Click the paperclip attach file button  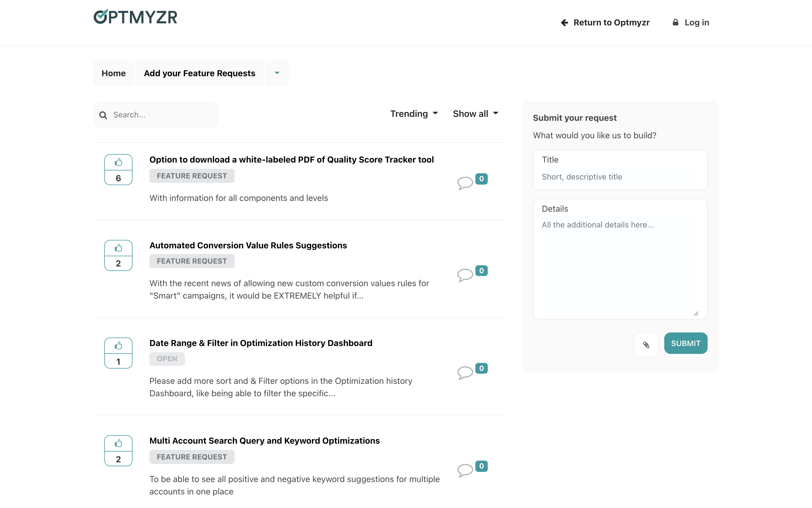(646, 345)
